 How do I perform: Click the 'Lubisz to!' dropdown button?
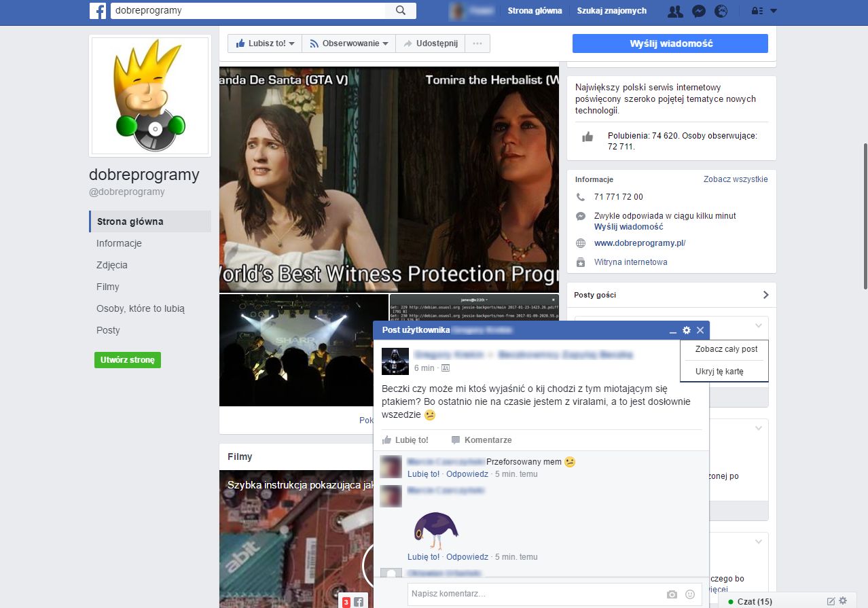[265, 43]
